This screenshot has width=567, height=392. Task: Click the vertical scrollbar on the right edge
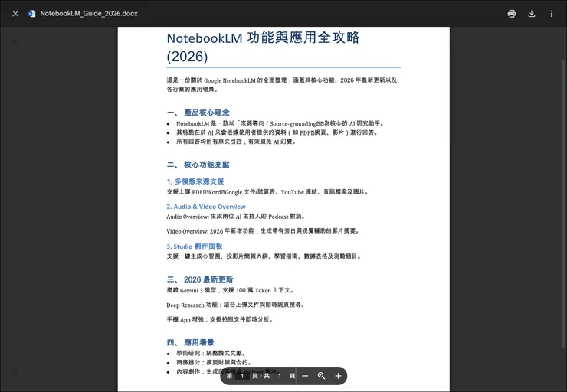point(562,202)
